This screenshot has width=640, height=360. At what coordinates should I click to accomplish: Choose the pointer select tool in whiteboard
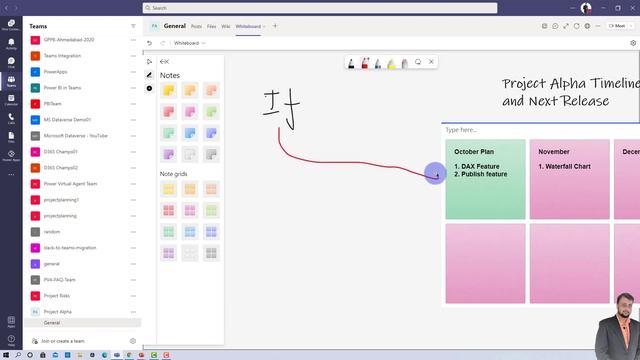coord(149,62)
